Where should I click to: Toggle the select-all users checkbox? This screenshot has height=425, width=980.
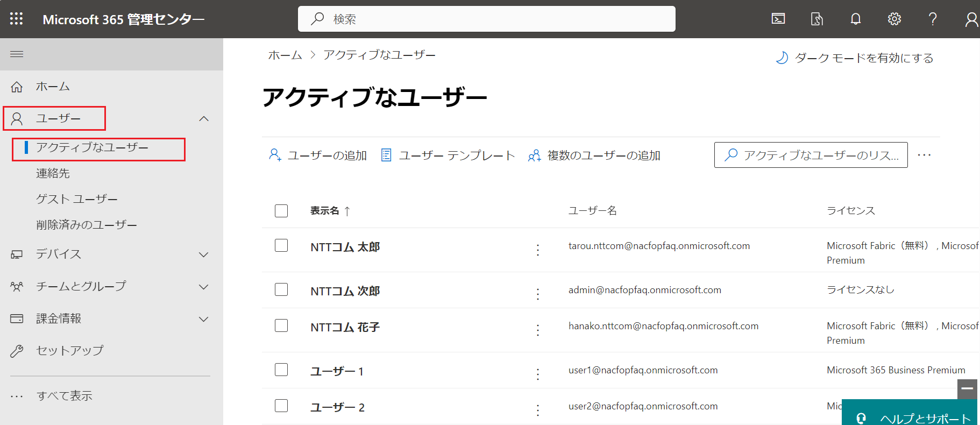(x=281, y=210)
